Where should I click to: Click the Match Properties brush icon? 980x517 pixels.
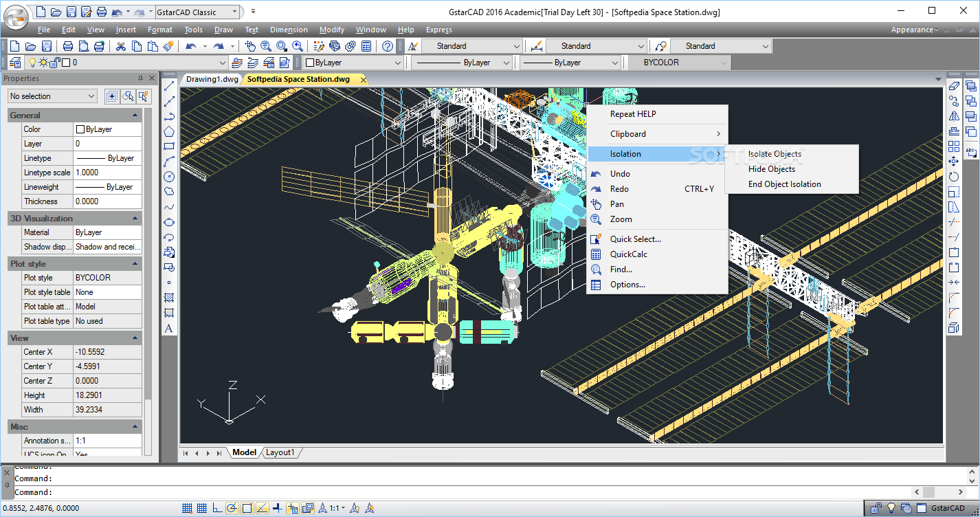pyautogui.click(x=169, y=46)
